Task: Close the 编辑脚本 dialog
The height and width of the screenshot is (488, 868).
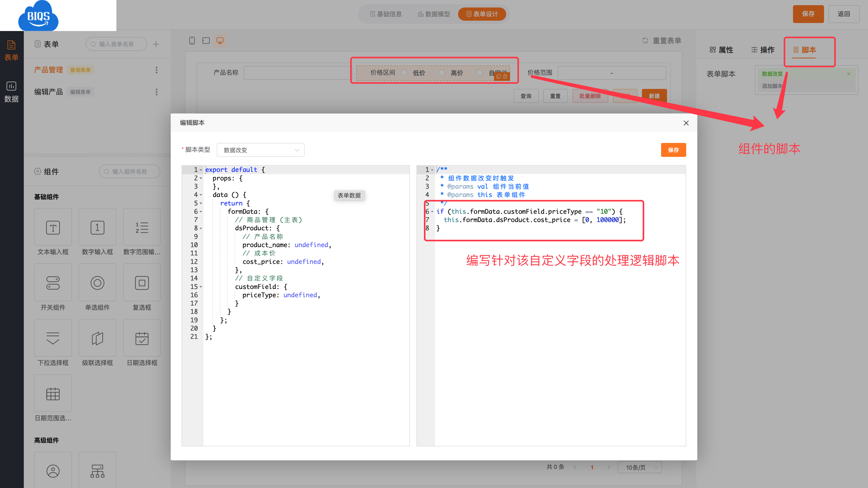Action: 686,123
